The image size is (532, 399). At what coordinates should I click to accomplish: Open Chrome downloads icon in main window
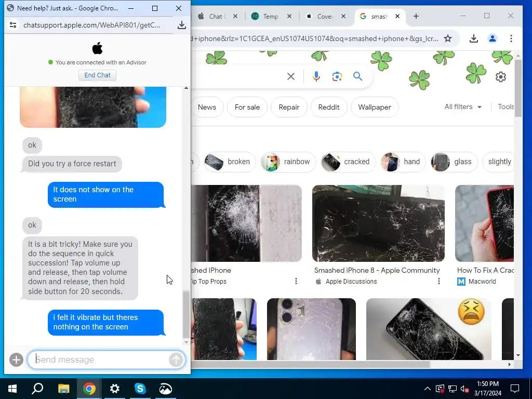pyautogui.click(x=474, y=38)
